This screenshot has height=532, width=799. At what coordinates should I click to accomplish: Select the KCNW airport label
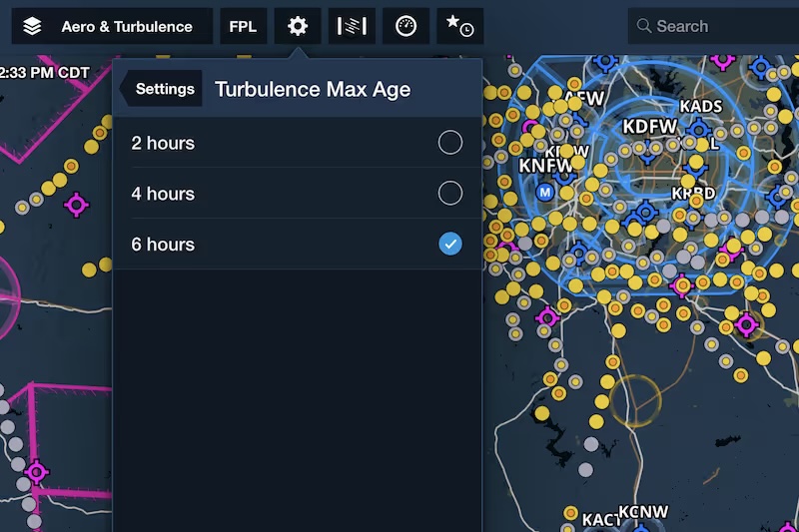pyautogui.click(x=641, y=512)
